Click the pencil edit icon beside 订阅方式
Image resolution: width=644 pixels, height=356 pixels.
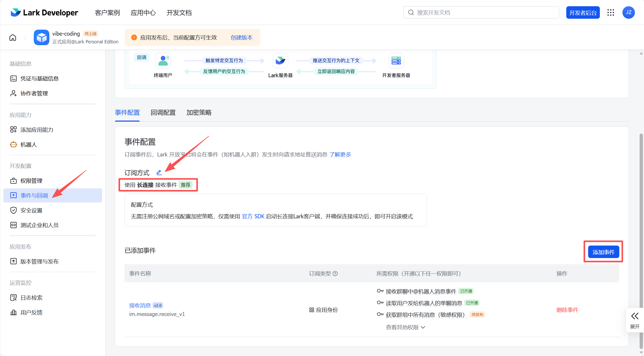tap(159, 172)
